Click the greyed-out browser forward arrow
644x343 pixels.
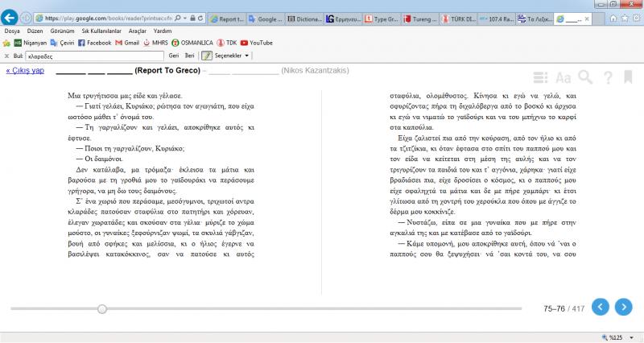[x=26, y=18]
